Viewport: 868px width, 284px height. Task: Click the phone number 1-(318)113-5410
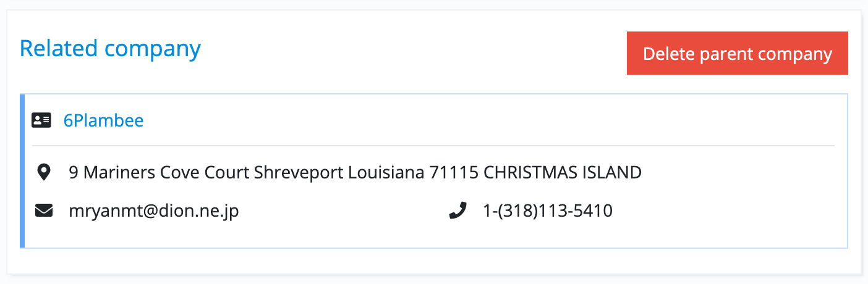click(x=547, y=212)
